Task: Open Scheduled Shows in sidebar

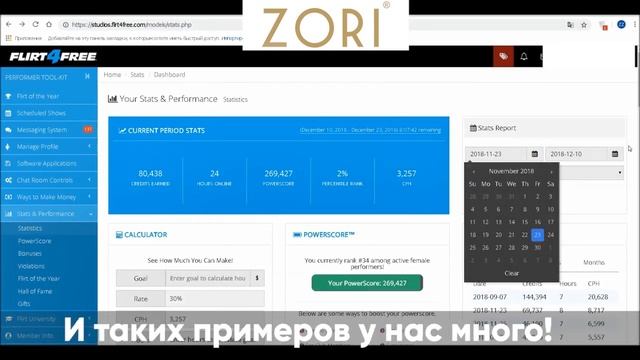Action: [49, 113]
